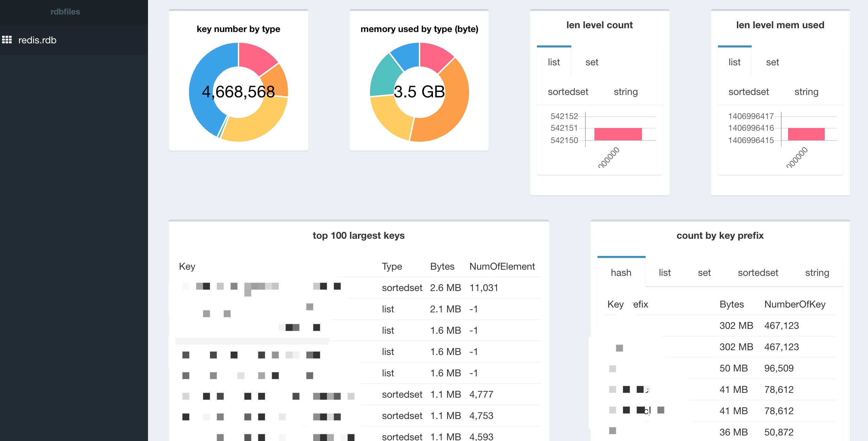
Task: Click the pink bar in len level mem used chart
Action: (806, 134)
